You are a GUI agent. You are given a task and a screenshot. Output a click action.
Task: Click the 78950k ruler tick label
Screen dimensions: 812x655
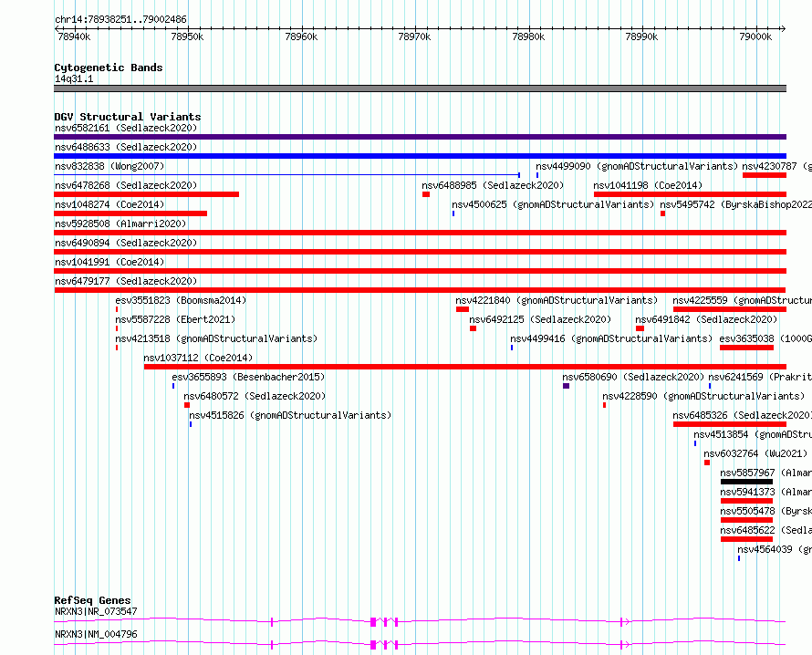point(187,36)
